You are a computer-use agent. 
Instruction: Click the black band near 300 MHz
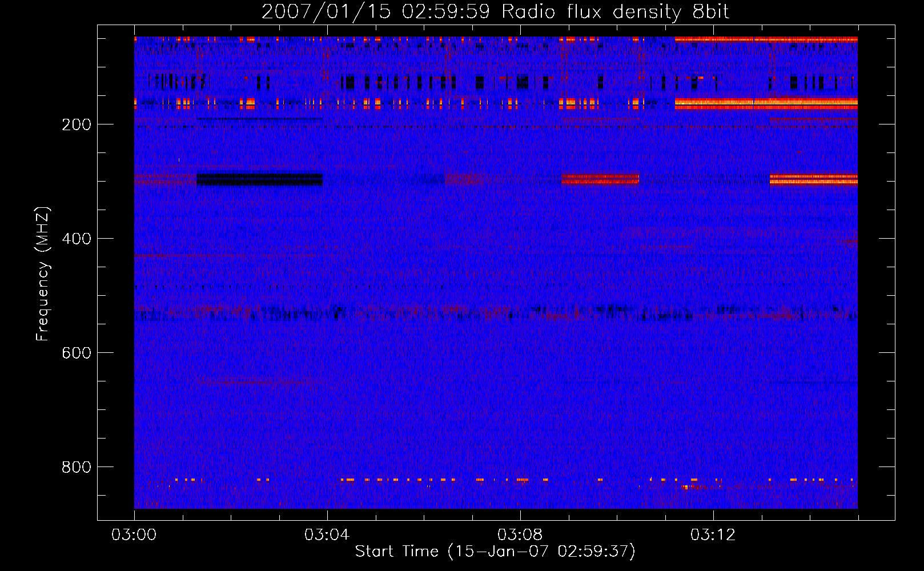[x=260, y=180]
